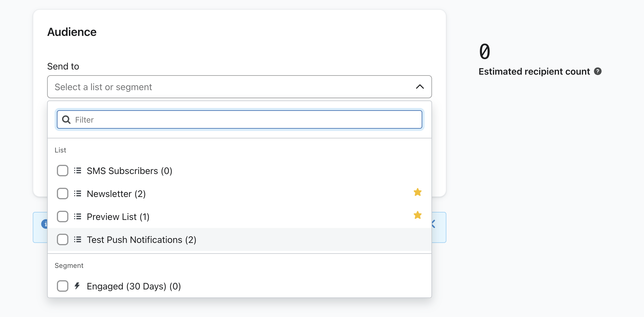Check the SMS Subscribers checkbox
This screenshot has width=644, height=317.
(63, 171)
